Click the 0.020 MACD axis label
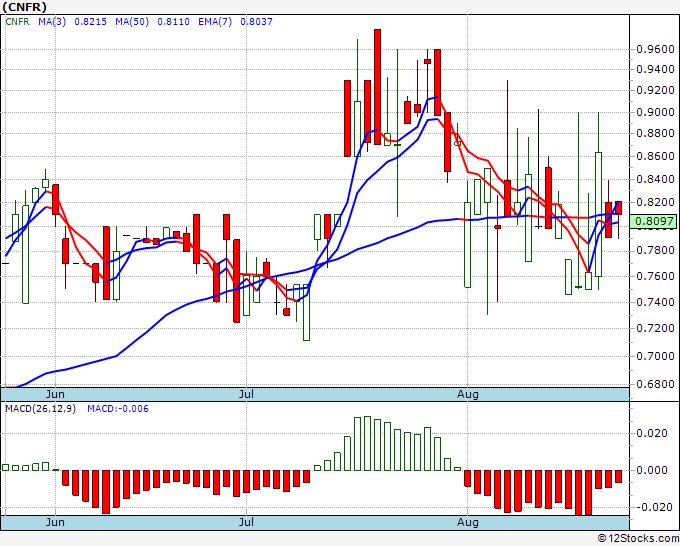 coord(652,433)
